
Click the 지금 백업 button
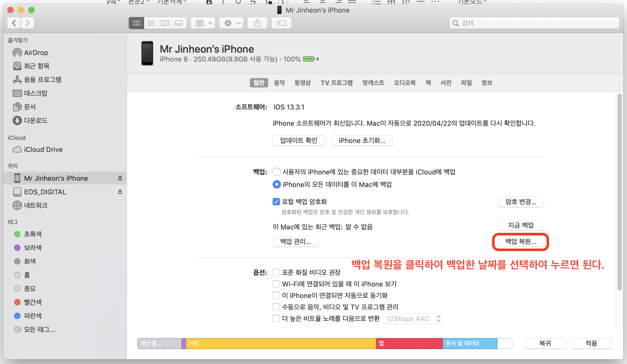coord(521,225)
